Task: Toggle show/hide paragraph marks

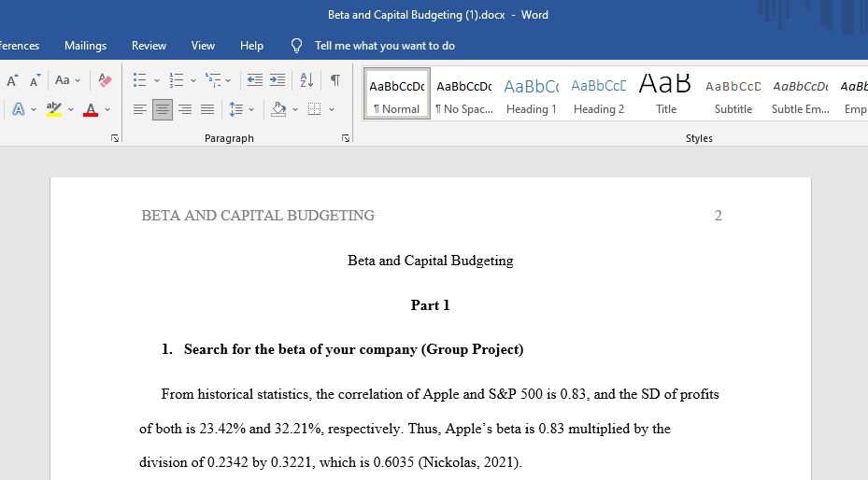Action: click(x=334, y=80)
